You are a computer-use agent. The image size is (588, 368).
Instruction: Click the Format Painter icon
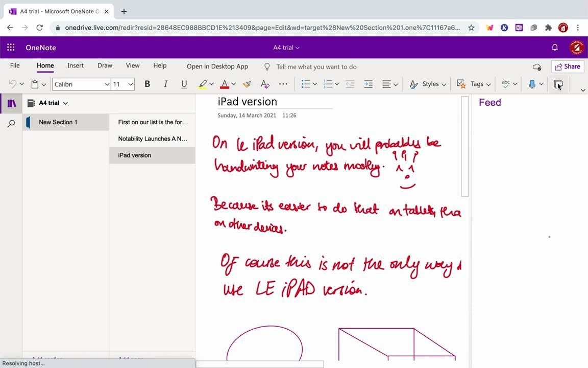[247, 84]
